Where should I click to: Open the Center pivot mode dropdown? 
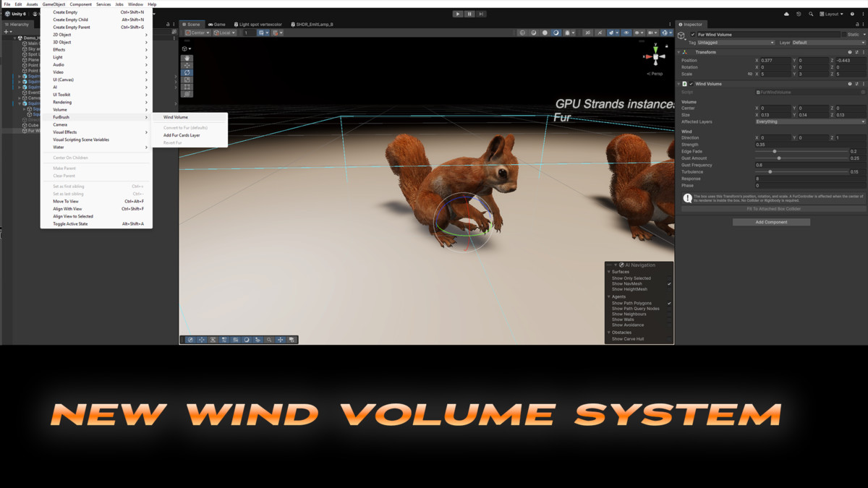click(197, 33)
